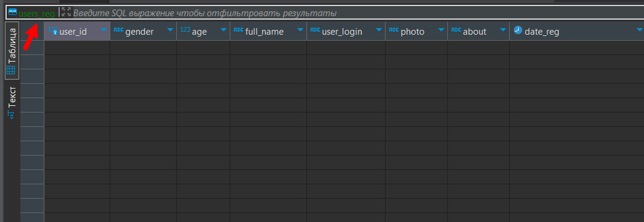Screen dimensions: 644x222
Task: Switch to the Текст view tab
Action: (11, 103)
